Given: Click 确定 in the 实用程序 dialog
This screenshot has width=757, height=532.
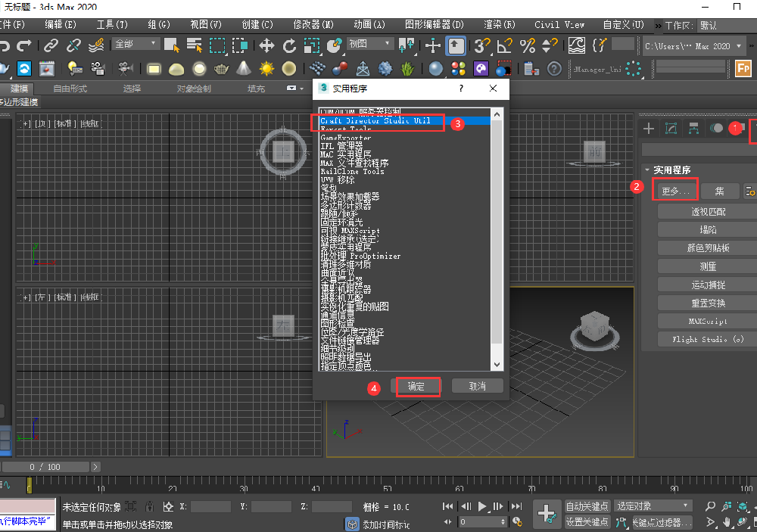Looking at the screenshot, I should [416, 386].
